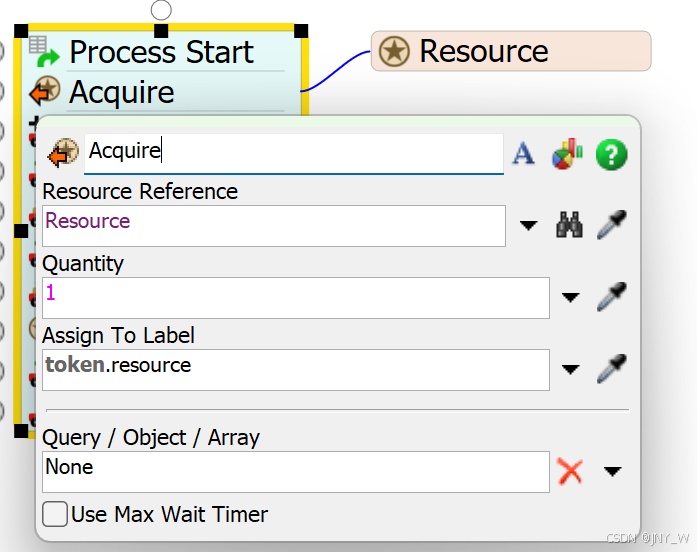Click the font A icon beside name field
Screen dimensions: 697x552
coord(524,153)
